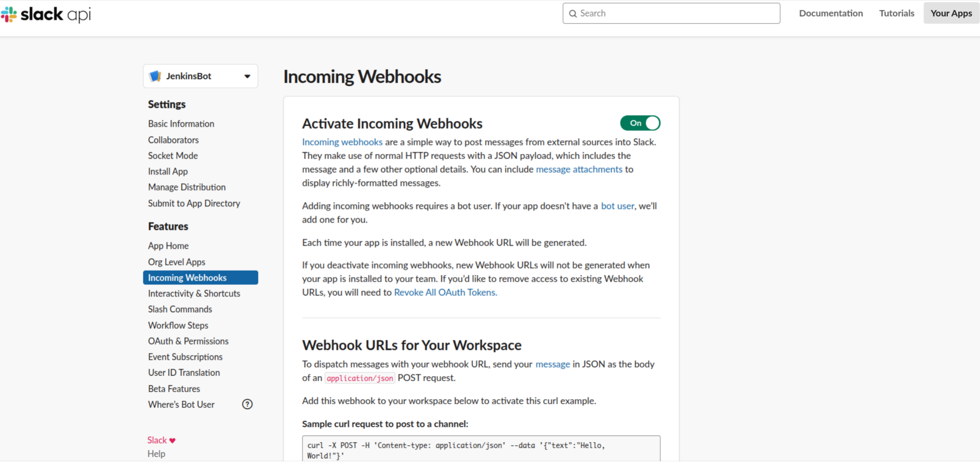The height and width of the screenshot is (464, 980).
Task: Click the Slack API logo icon
Action: pyautogui.click(x=9, y=14)
